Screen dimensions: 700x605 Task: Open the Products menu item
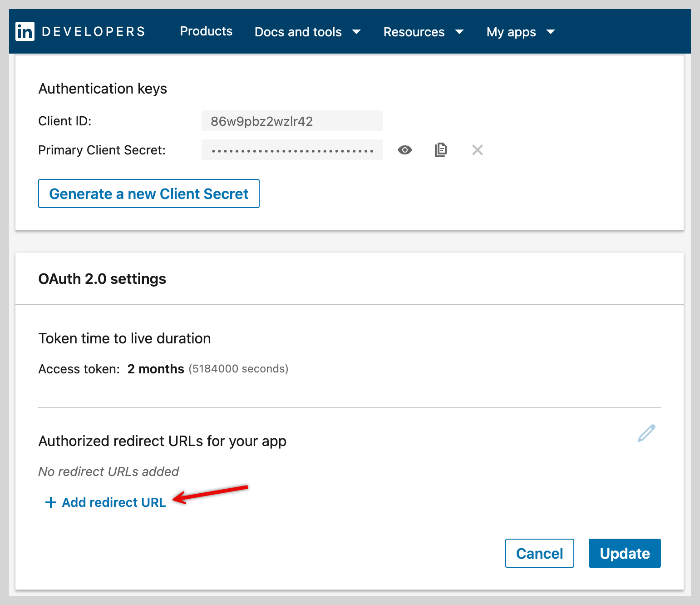(206, 31)
